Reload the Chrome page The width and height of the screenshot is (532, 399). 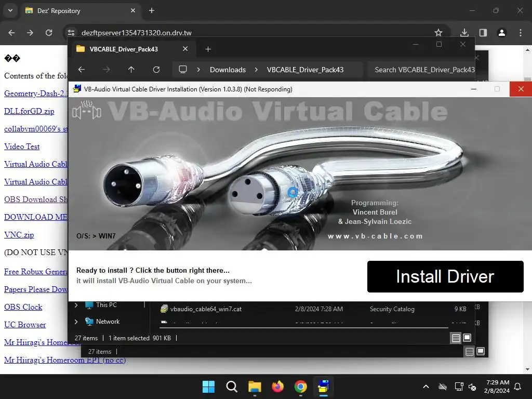point(49,33)
